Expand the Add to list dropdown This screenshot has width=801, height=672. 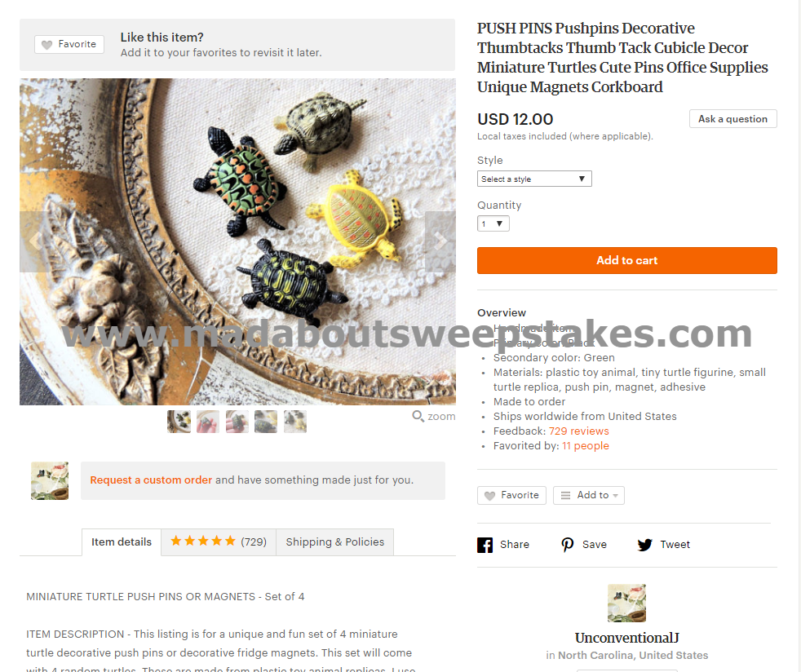click(x=588, y=495)
